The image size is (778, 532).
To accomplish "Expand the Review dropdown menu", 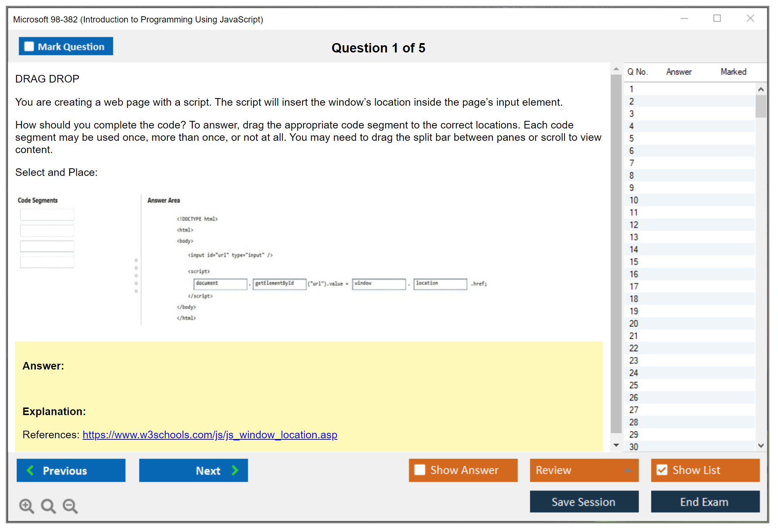I will coord(628,470).
